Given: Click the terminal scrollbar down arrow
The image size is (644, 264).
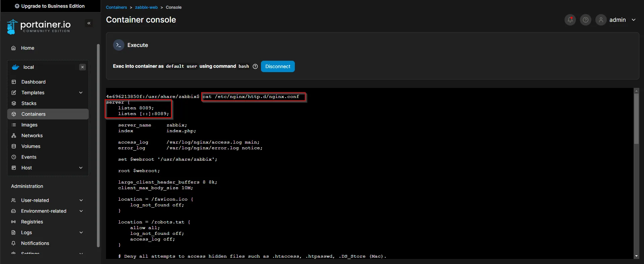Looking at the screenshot, I should (636, 256).
